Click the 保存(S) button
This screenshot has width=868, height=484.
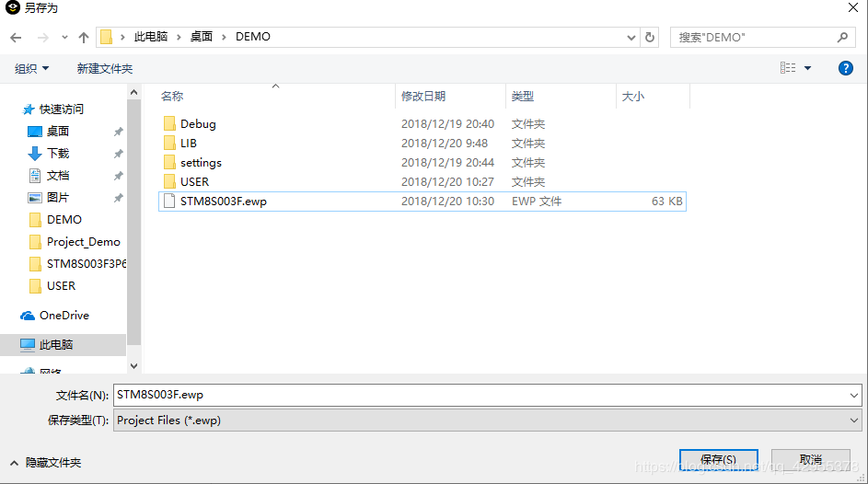coord(719,460)
